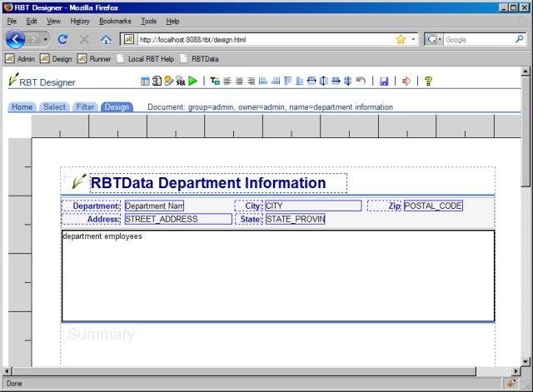Open the Bookmarks menu
Screen dimensions: 533x392
[x=115, y=22]
